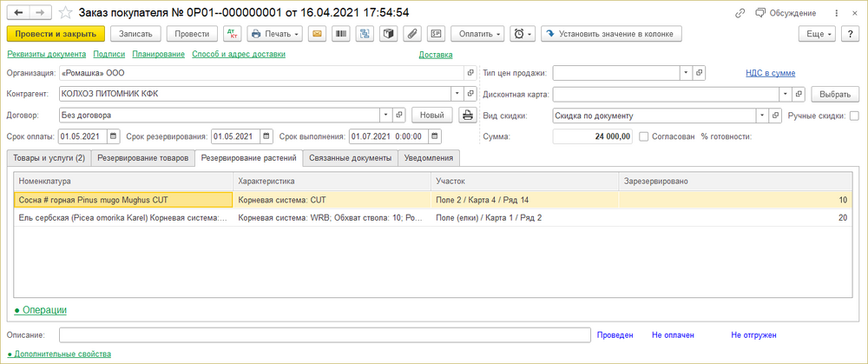This screenshot has height=364, width=868.
Task: Click the barcode icon in toolbar
Action: (x=341, y=34)
